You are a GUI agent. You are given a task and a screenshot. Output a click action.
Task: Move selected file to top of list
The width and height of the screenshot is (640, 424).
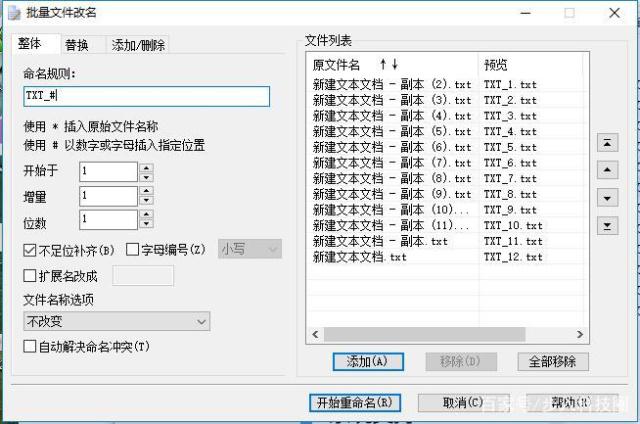[607, 143]
